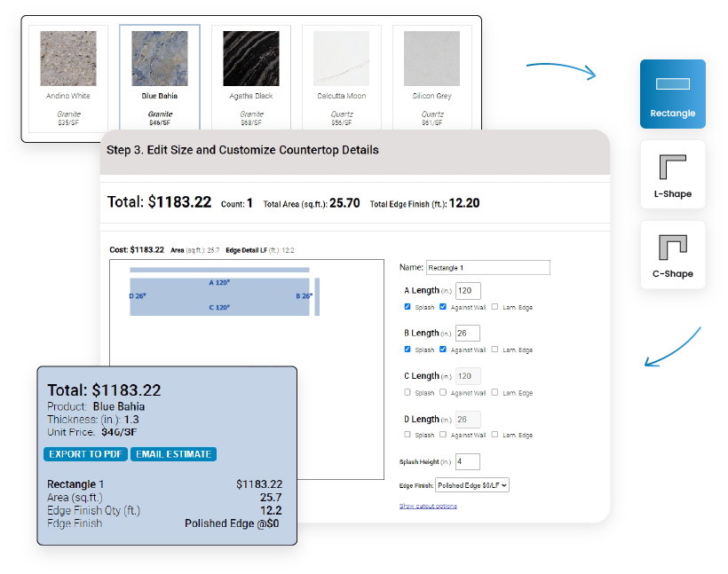Enable Against Wall for D Length

[442, 435]
